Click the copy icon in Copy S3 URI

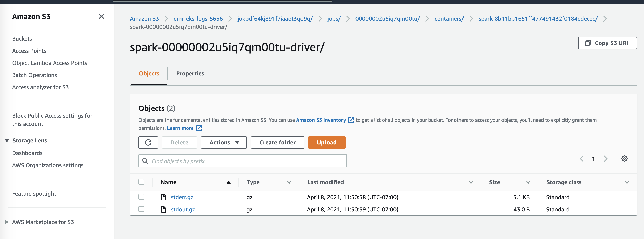coord(588,43)
